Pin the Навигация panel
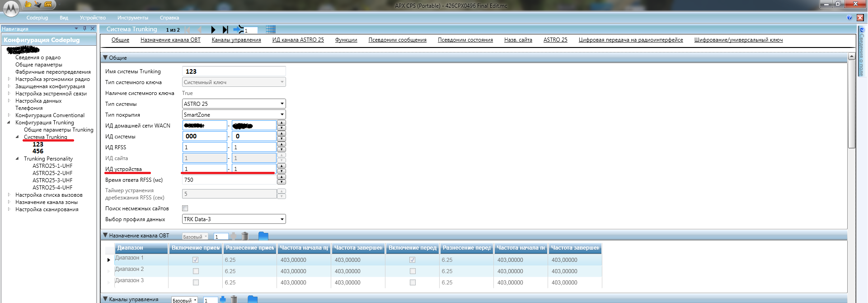This screenshot has width=868, height=303. 85,28
